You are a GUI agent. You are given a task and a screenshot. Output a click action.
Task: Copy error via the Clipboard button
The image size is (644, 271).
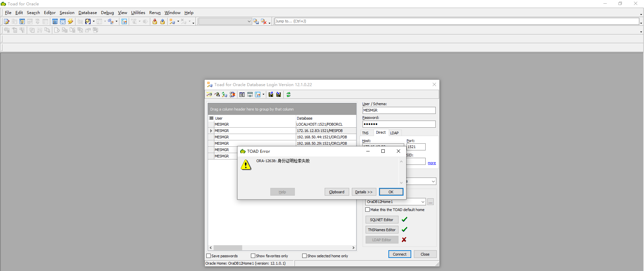pyautogui.click(x=337, y=192)
